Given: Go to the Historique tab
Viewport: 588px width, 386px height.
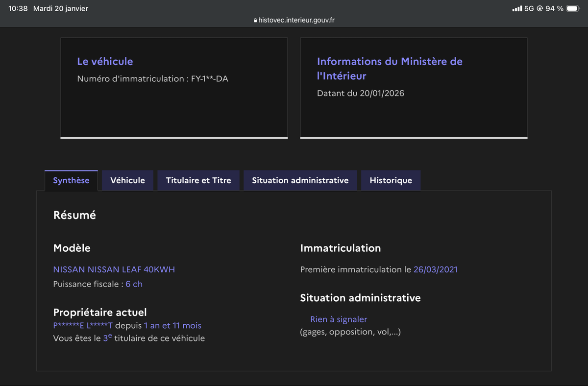Looking at the screenshot, I should click(x=391, y=180).
